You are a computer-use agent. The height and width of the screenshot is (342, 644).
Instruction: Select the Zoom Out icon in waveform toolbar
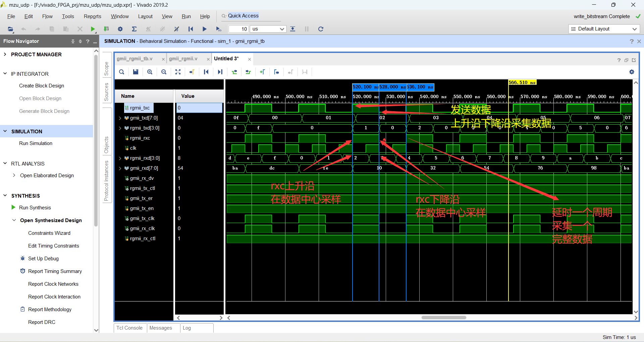coord(164,72)
